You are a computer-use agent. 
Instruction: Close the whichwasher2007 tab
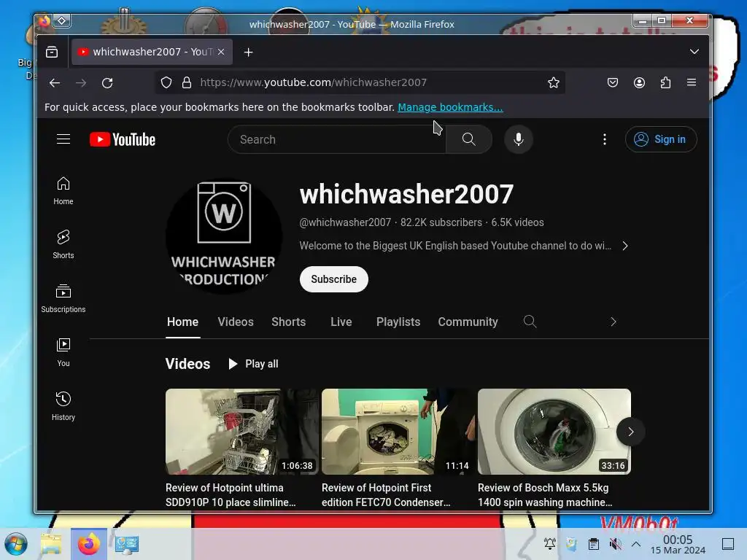pos(221,52)
